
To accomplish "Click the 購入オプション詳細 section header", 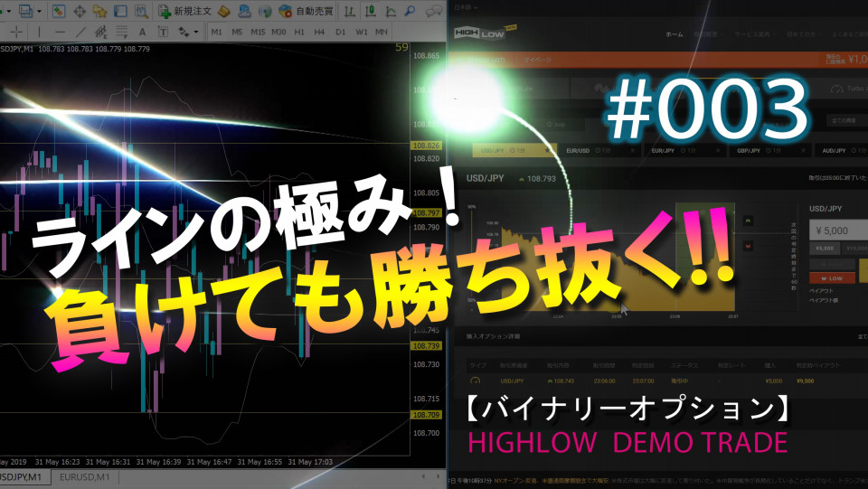I will click(x=494, y=336).
